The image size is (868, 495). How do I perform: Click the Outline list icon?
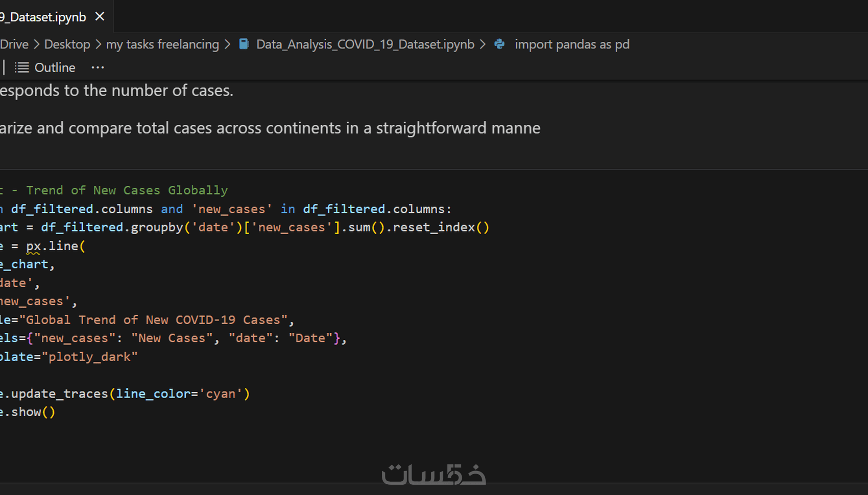click(x=21, y=67)
